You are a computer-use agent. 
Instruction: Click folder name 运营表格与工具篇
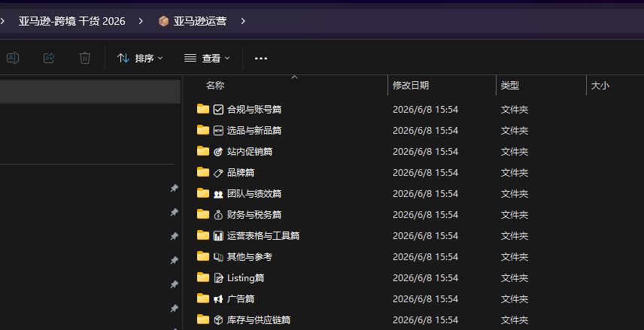(x=263, y=235)
